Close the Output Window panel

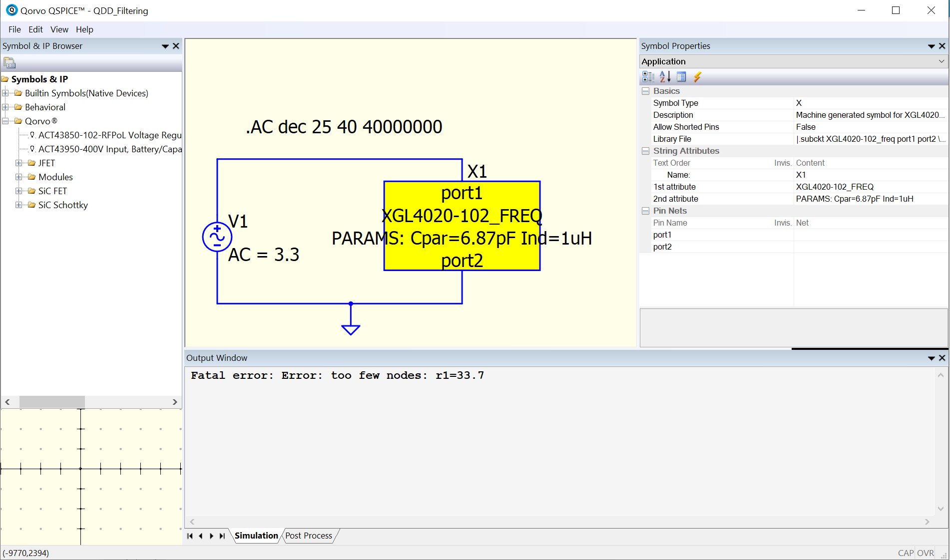pos(942,358)
